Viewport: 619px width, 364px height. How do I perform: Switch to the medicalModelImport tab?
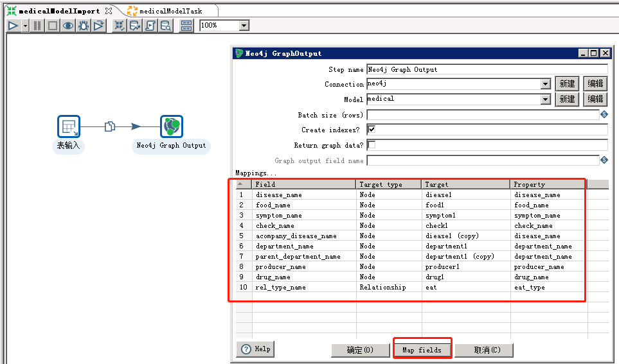tap(59, 11)
